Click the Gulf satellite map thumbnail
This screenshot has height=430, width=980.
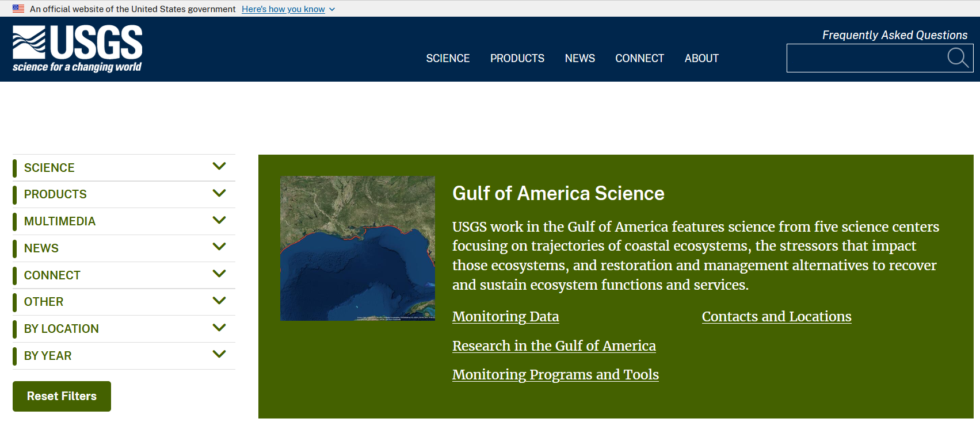(357, 248)
